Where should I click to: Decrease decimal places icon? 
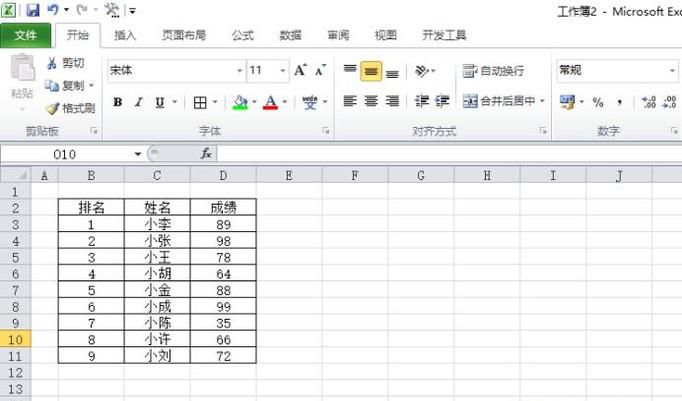[669, 102]
